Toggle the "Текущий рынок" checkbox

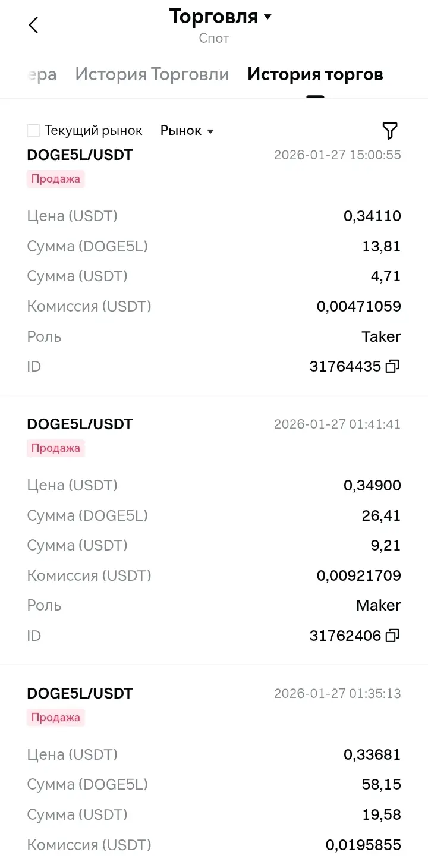pyautogui.click(x=34, y=131)
